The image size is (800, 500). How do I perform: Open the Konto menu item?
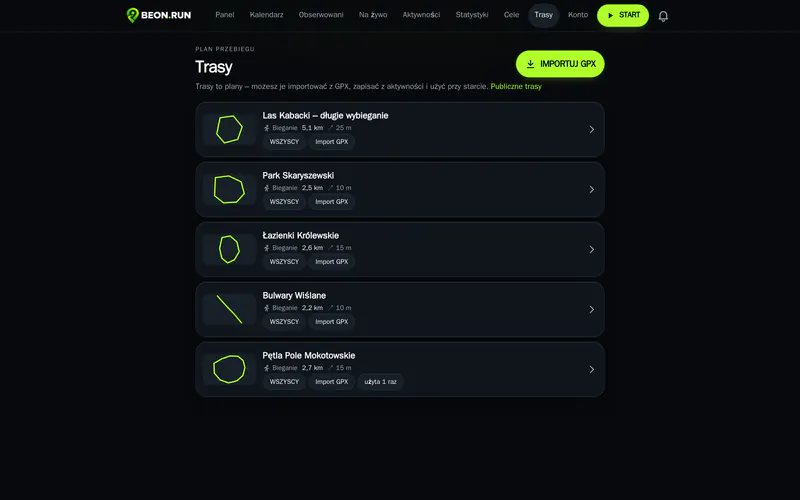pyautogui.click(x=578, y=15)
